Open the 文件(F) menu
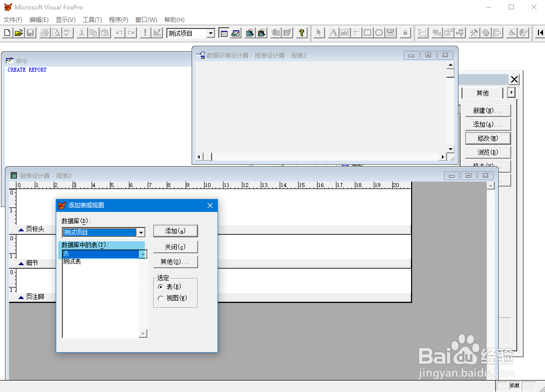The height and width of the screenshot is (392, 545). click(x=13, y=20)
